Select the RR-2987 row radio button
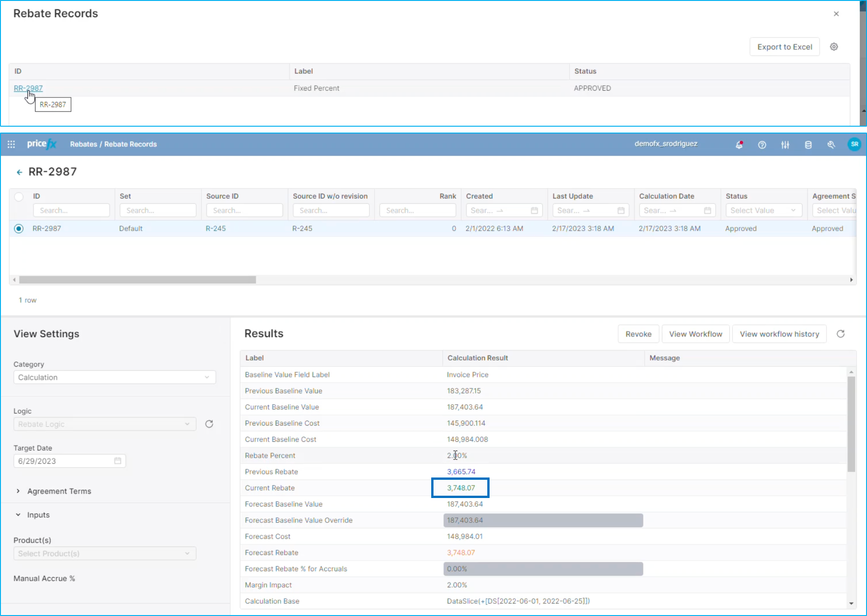867x616 pixels. coord(19,229)
